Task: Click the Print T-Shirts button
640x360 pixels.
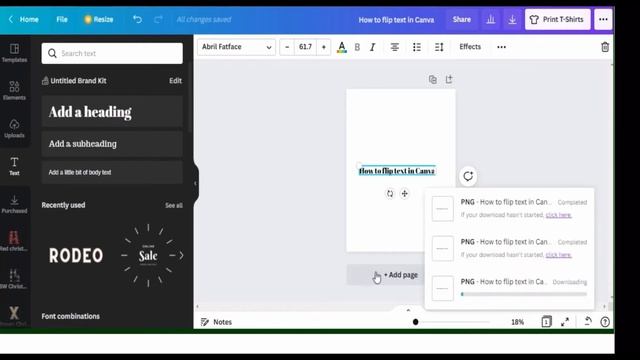Action: point(557,19)
